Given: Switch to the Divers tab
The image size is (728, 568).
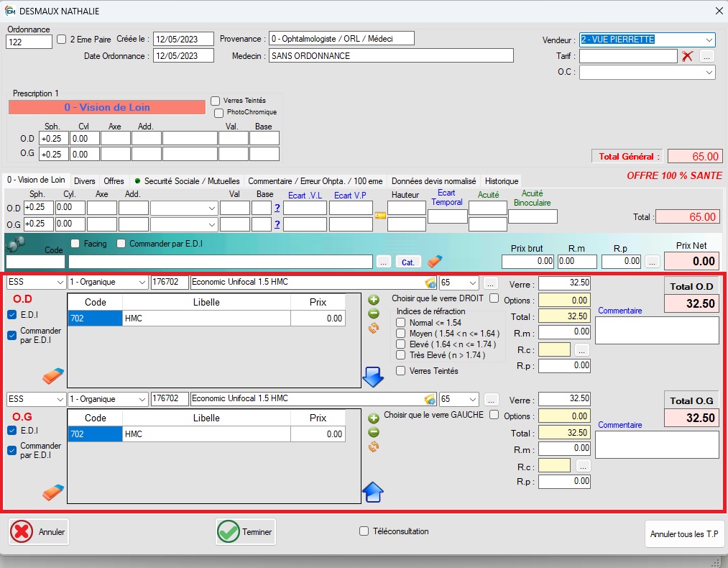Looking at the screenshot, I should tap(85, 180).
